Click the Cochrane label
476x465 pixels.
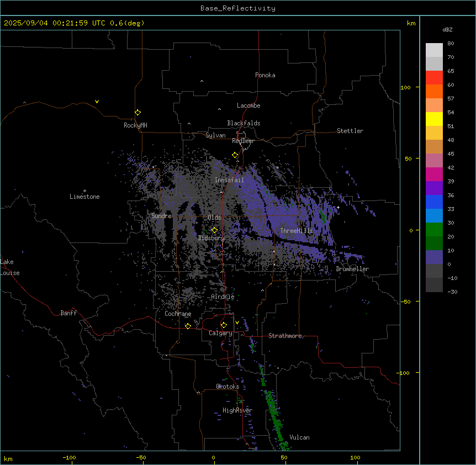click(178, 314)
